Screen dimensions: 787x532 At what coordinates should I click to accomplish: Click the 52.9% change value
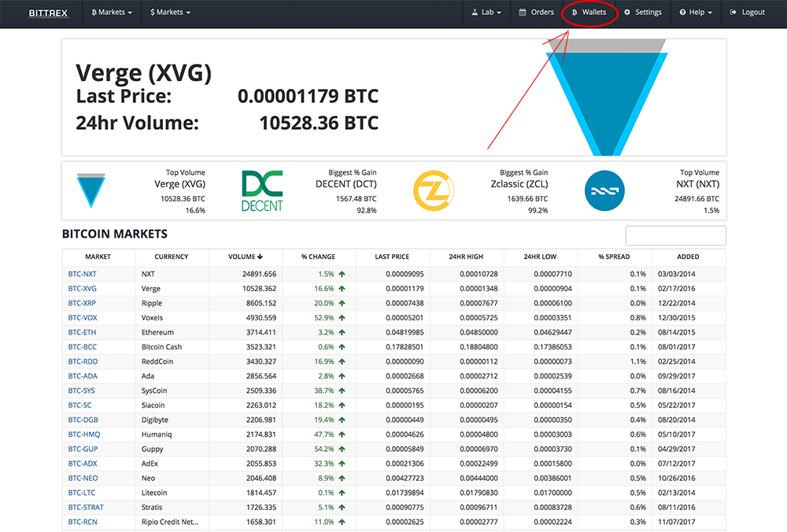point(324,318)
